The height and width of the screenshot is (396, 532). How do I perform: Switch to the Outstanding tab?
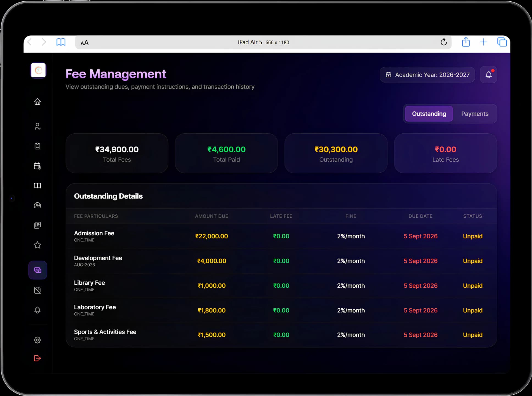pos(429,114)
